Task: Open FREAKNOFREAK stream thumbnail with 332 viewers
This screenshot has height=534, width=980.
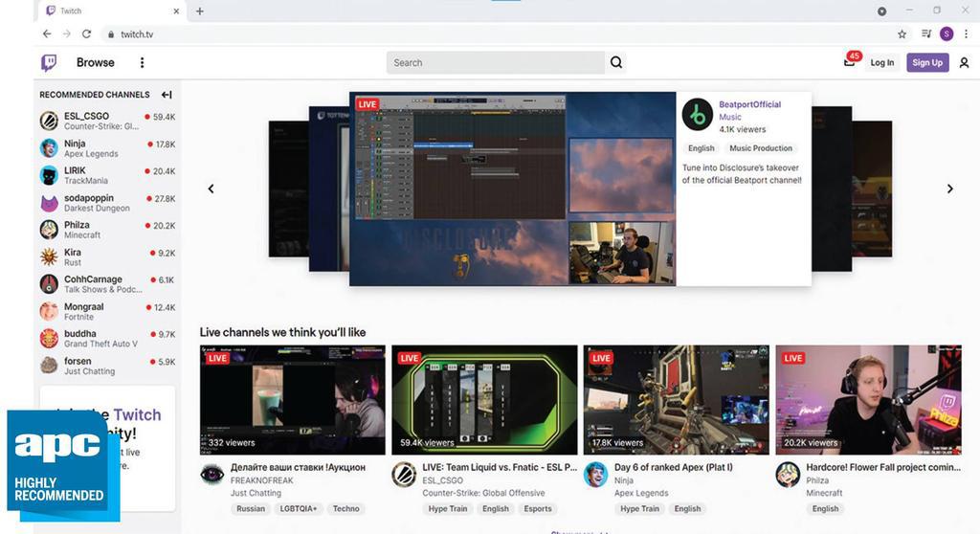Action: click(293, 400)
